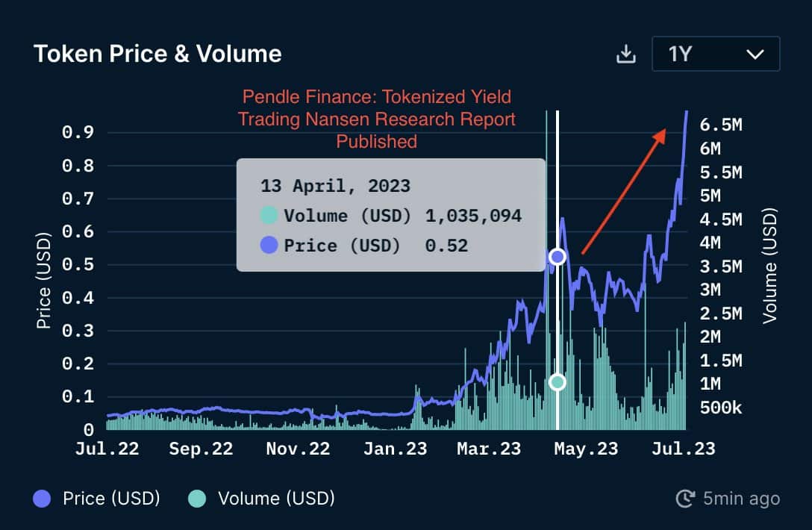Click the purple Price legend dot
812x530 pixels.
(42, 499)
